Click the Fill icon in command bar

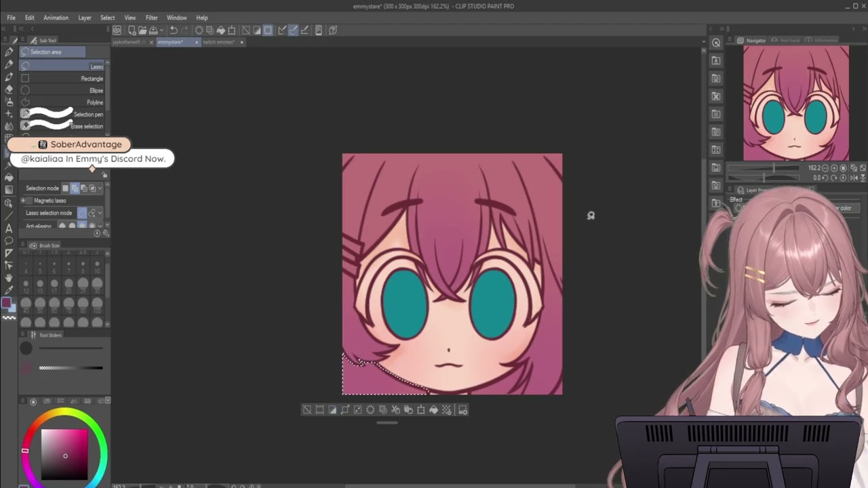(x=221, y=30)
